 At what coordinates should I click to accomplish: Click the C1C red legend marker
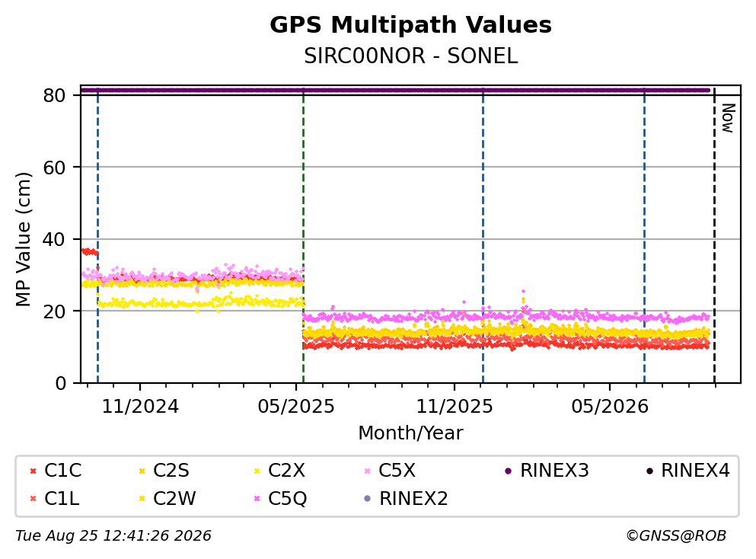(33, 471)
